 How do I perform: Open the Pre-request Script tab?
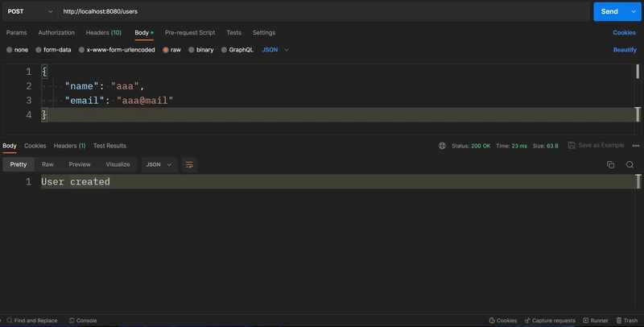point(190,32)
